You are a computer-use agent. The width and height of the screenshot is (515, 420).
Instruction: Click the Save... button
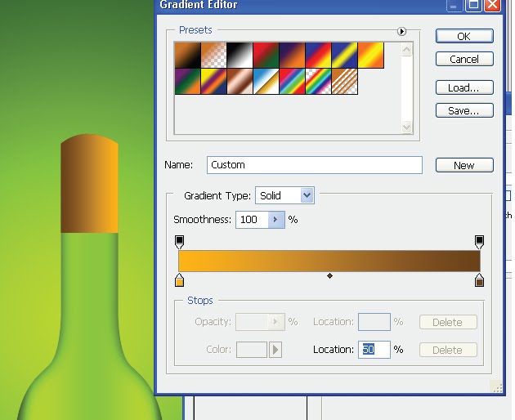coord(464,110)
